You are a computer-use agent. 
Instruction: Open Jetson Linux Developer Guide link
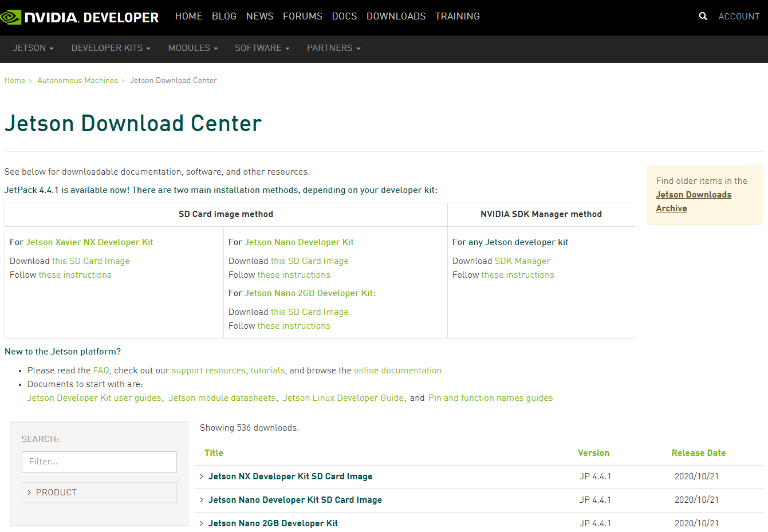pyautogui.click(x=343, y=398)
